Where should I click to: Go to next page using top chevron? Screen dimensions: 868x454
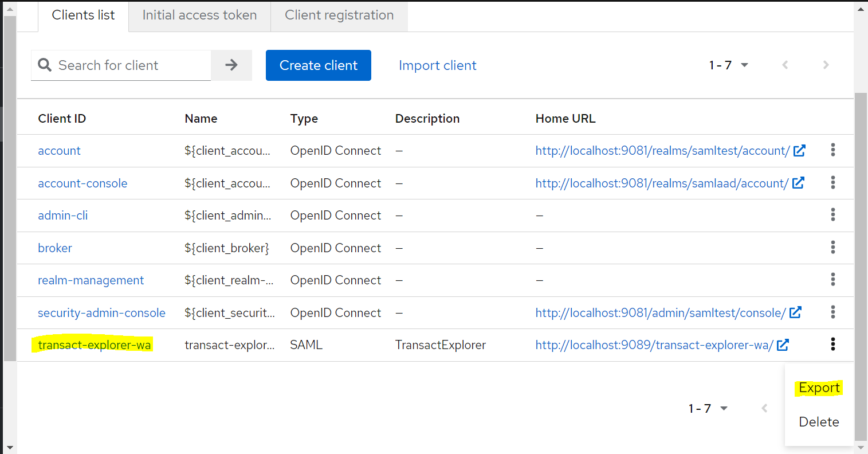(x=826, y=65)
